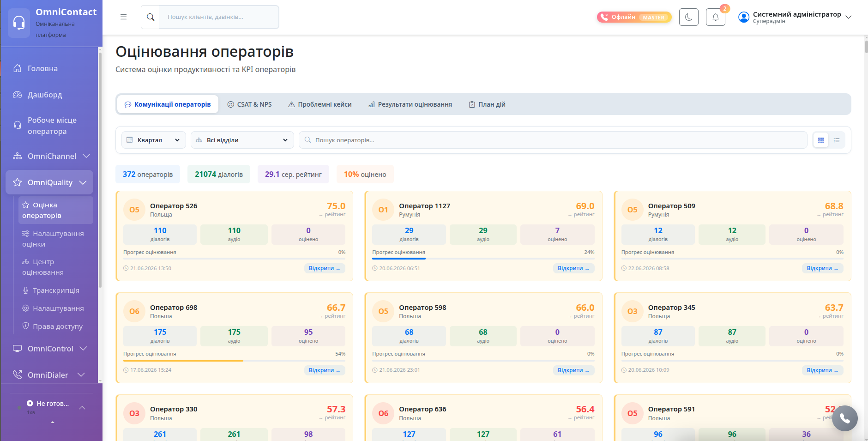Viewport: 868px width, 441px height.
Task: Open Оператор 598 card via Відкрити
Action: 573,370
